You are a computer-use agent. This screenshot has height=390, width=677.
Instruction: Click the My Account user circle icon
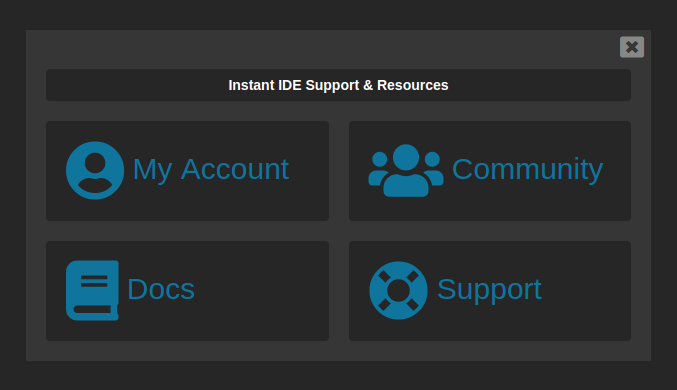[x=95, y=170]
